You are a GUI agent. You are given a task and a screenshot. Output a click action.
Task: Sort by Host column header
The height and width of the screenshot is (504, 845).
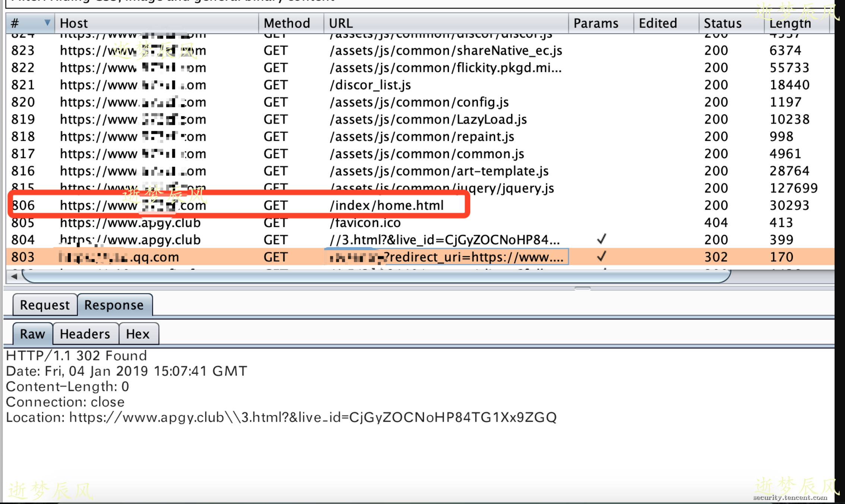74,23
